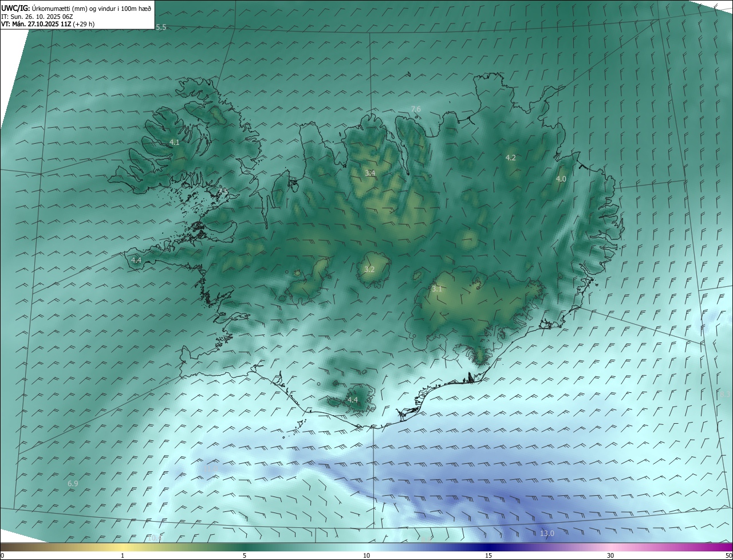Click the 5.5 value label on the map
Screen dimensions: 733x560
coord(161,27)
